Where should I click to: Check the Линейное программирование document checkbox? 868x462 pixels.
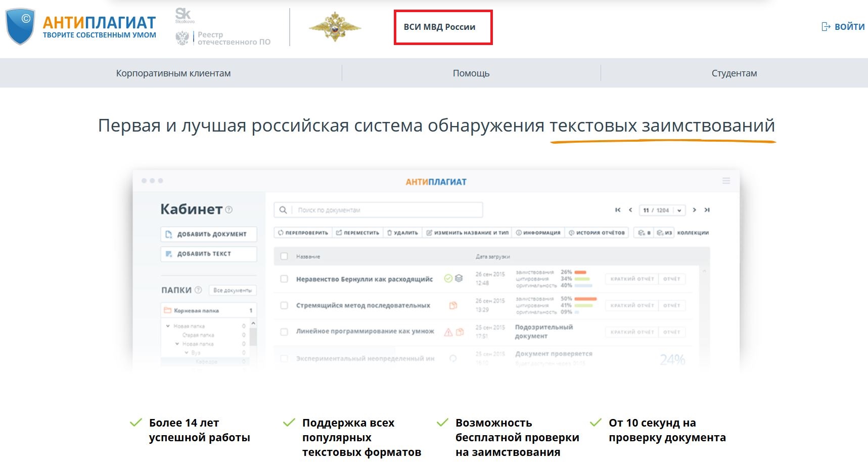click(284, 332)
